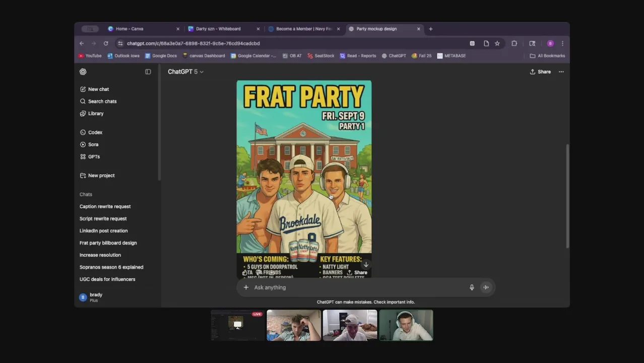The width and height of the screenshot is (644, 363).
Task: Click the browser reload icon
Action: (106, 43)
